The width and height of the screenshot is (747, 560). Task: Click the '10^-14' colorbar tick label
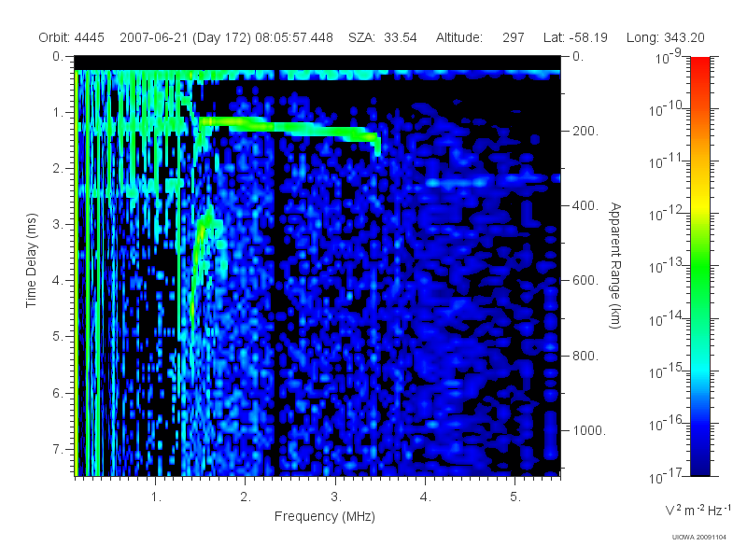(668, 319)
